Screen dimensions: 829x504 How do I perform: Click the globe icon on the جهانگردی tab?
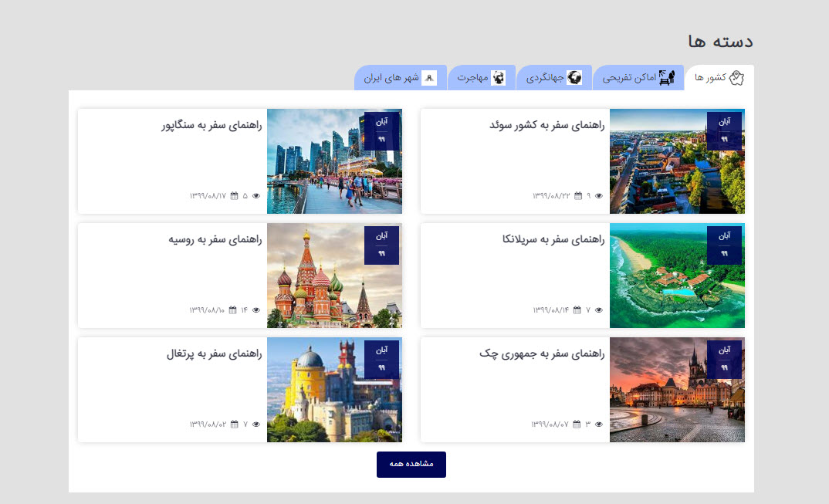574,77
